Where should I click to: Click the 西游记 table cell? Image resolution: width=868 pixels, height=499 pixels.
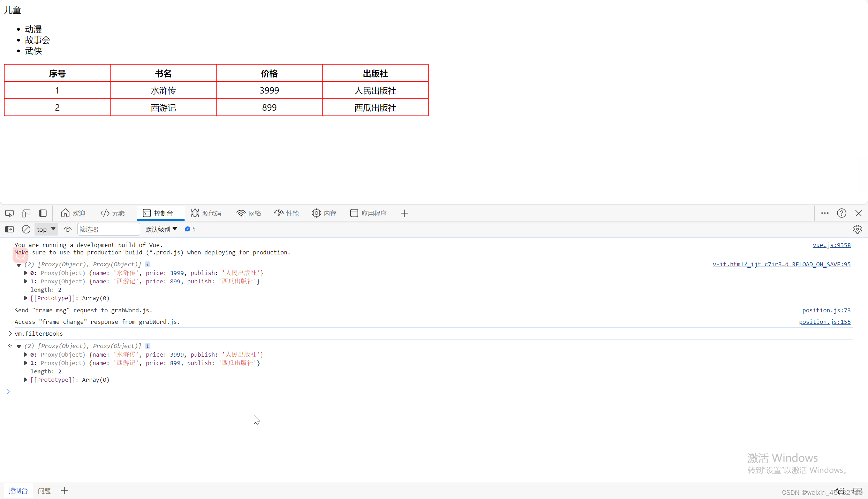163,107
